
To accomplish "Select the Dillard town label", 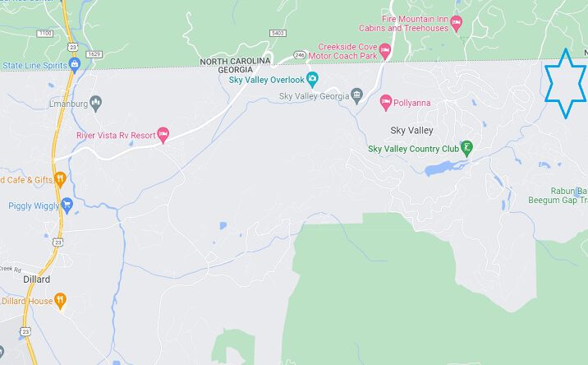I will [37, 280].
